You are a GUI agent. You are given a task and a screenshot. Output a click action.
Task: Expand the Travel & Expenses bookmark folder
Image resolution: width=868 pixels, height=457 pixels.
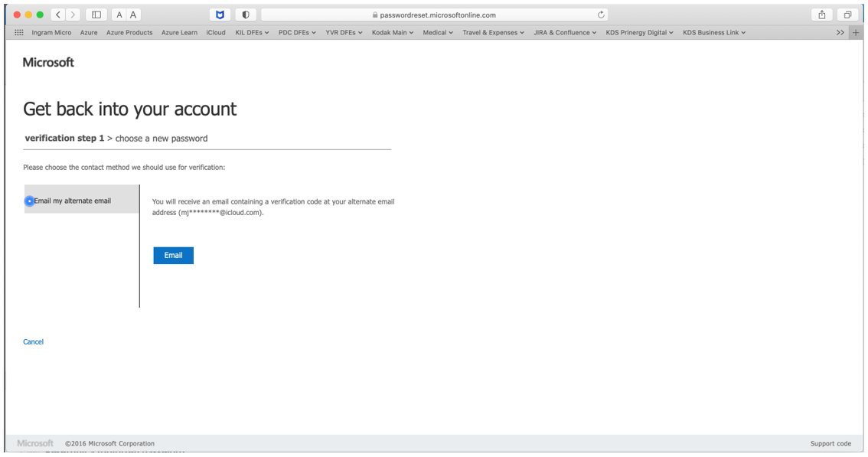[493, 33]
